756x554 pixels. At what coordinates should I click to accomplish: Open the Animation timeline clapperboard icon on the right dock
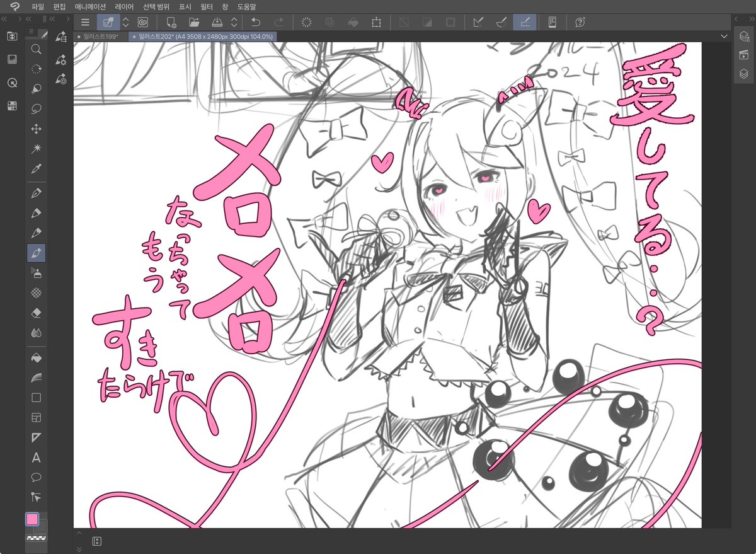point(744,55)
